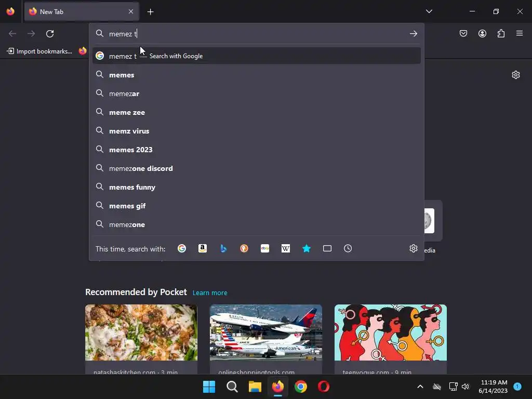Open Save to Pocket icon

point(463,33)
